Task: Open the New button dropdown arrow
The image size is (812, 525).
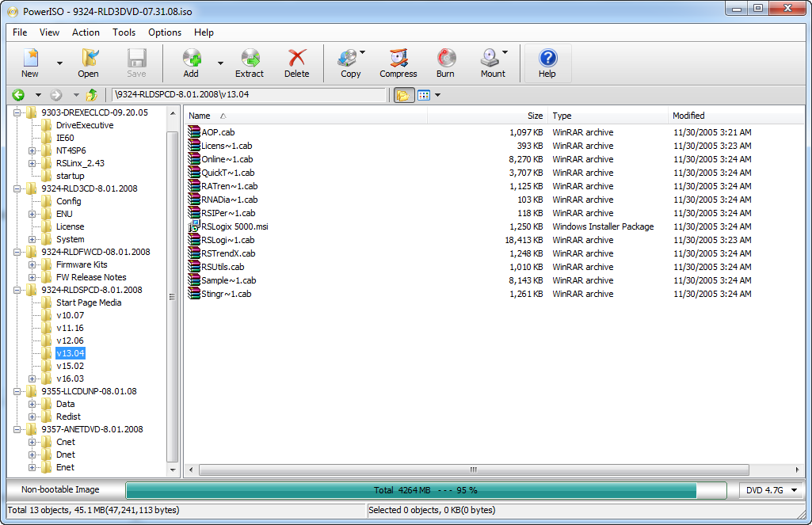Action: click(59, 63)
